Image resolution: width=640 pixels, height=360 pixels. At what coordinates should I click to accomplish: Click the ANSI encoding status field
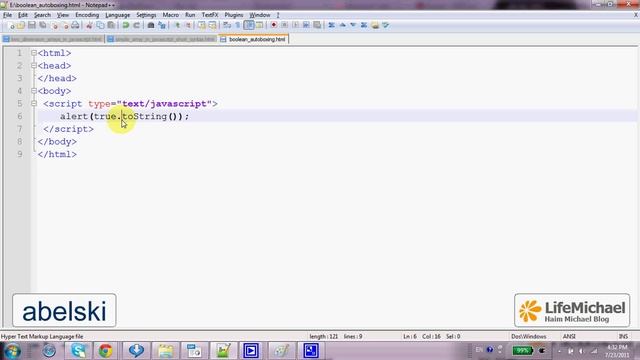pyautogui.click(x=569, y=337)
